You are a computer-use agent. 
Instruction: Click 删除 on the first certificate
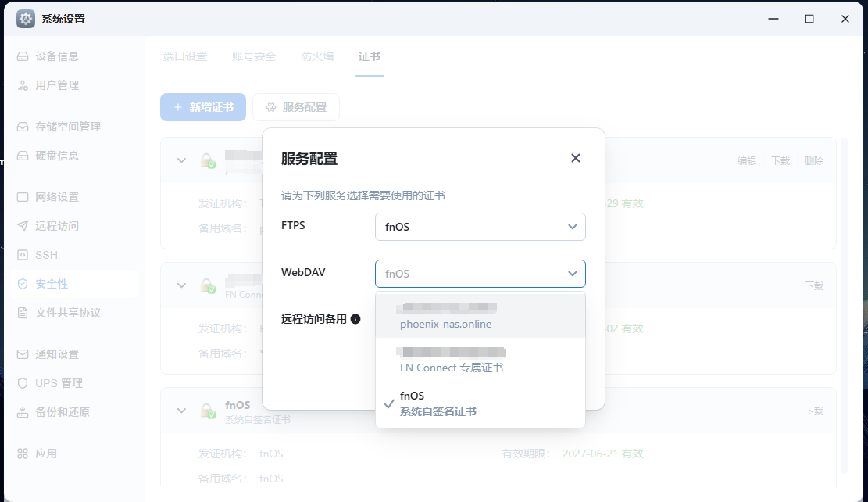click(x=814, y=160)
